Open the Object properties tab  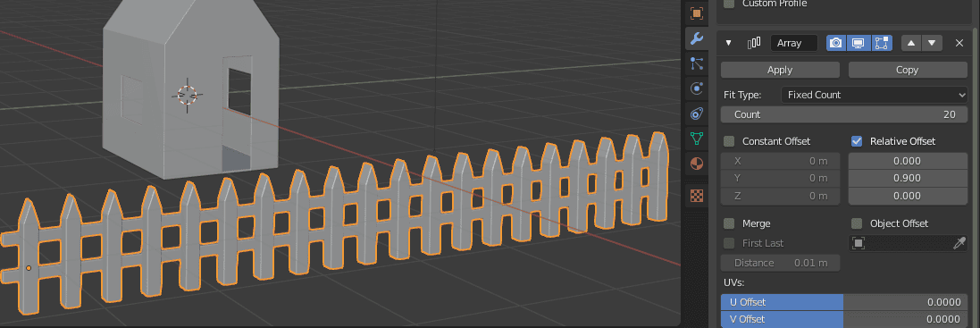696,13
